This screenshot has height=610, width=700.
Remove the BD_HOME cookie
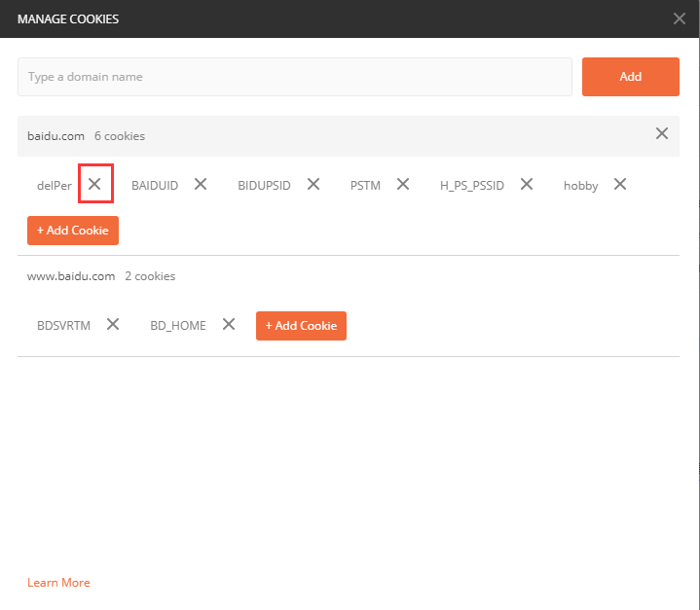click(x=229, y=324)
